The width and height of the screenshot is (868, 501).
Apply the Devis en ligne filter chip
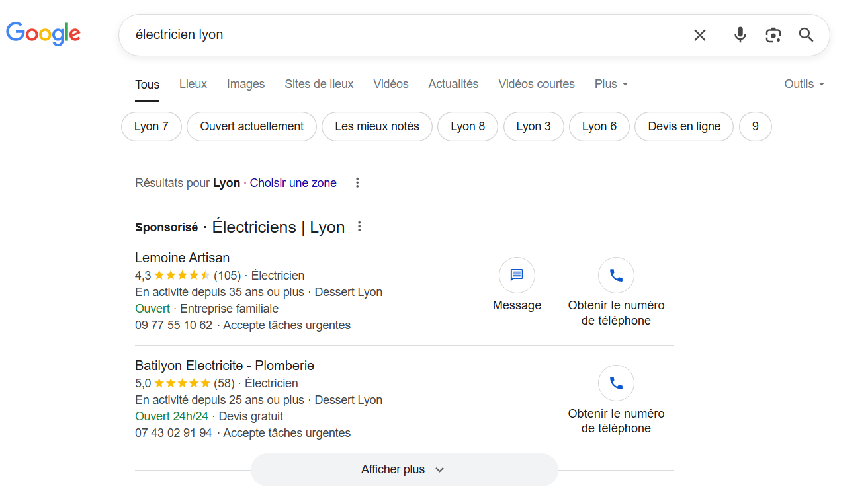point(684,126)
